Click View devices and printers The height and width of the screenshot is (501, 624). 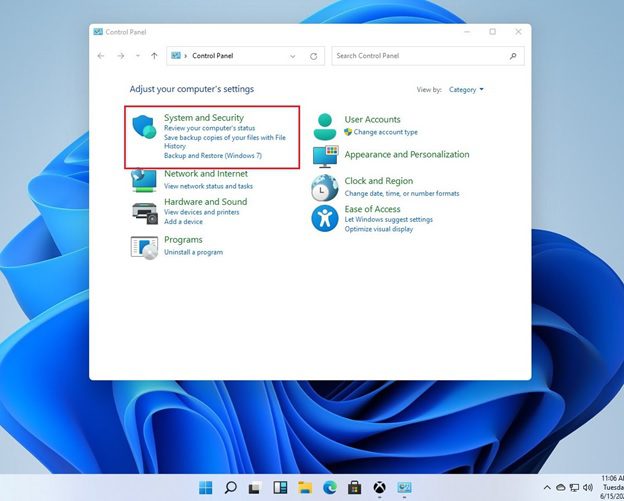(x=201, y=212)
